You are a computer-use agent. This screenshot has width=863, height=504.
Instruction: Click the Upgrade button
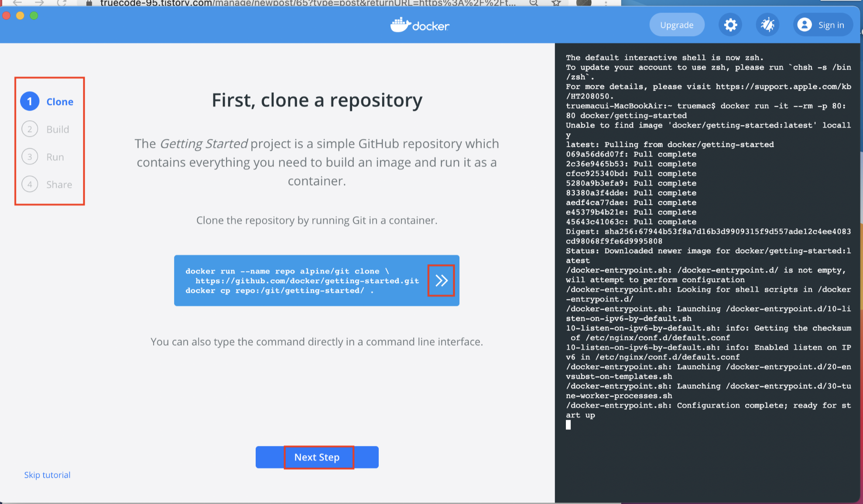click(x=677, y=25)
